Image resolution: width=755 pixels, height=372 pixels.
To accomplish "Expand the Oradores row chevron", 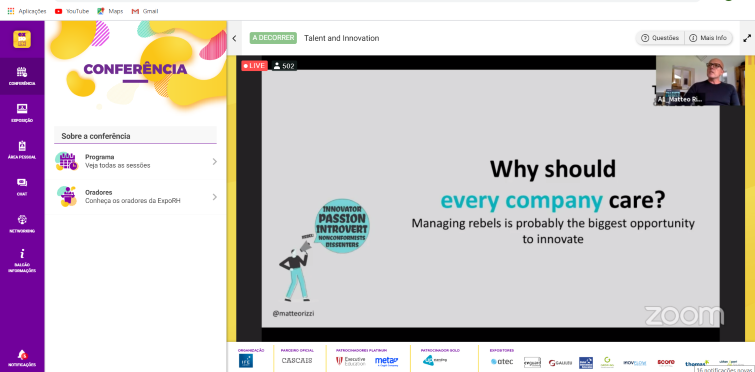I will (214, 197).
